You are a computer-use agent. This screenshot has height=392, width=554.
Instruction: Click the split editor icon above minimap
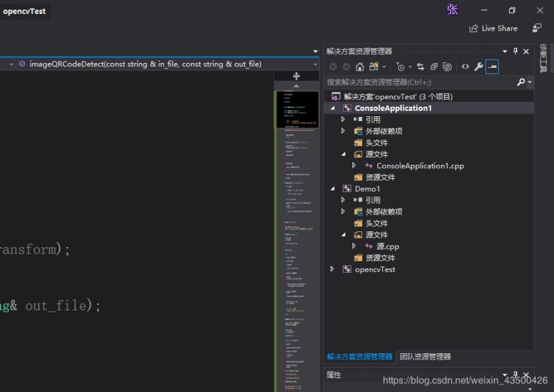(296, 75)
